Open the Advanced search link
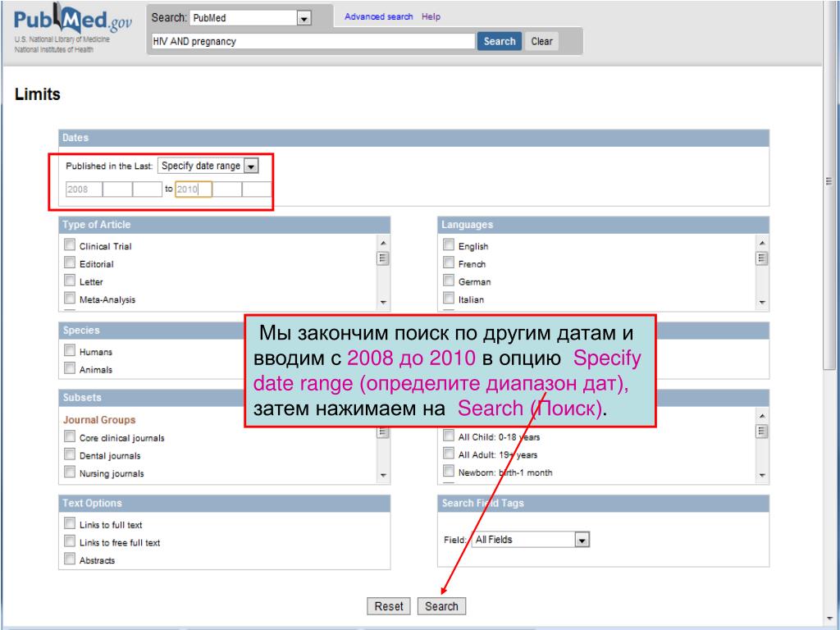Image resolution: width=840 pixels, height=630 pixels. pos(379,16)
